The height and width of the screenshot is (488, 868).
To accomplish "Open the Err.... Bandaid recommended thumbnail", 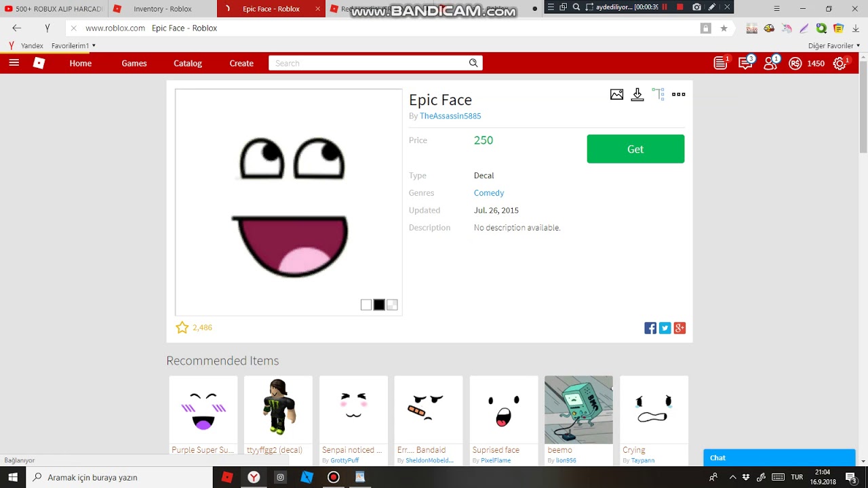I will 429,410.
